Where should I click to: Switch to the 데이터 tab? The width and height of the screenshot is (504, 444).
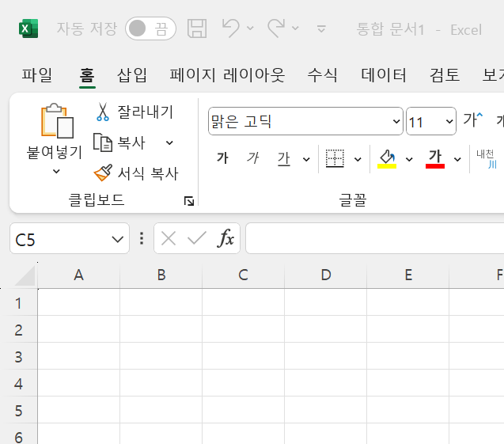coord(384,75)
